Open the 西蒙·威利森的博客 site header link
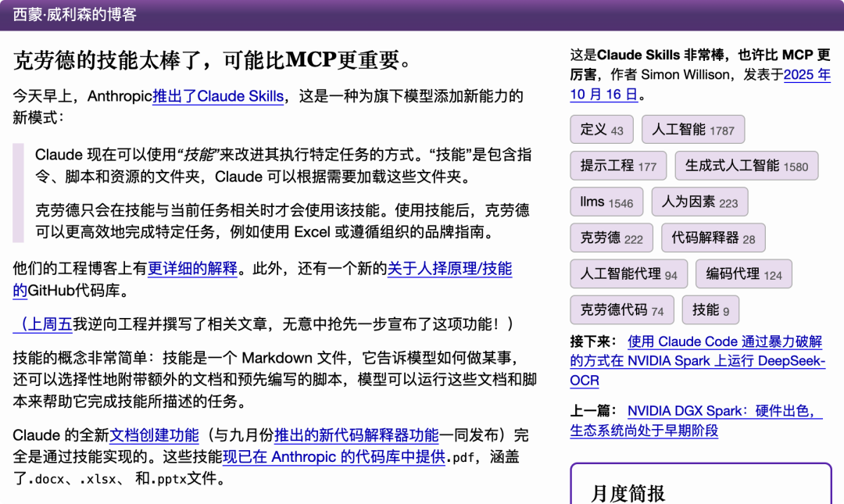The height and width of the screenshot is (504, 844). 75,15
